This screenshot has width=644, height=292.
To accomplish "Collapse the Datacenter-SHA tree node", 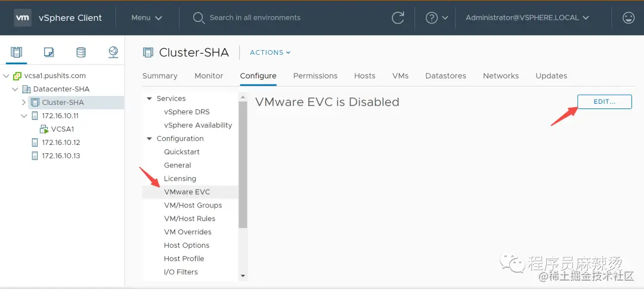I will click(x=15, y=89).
